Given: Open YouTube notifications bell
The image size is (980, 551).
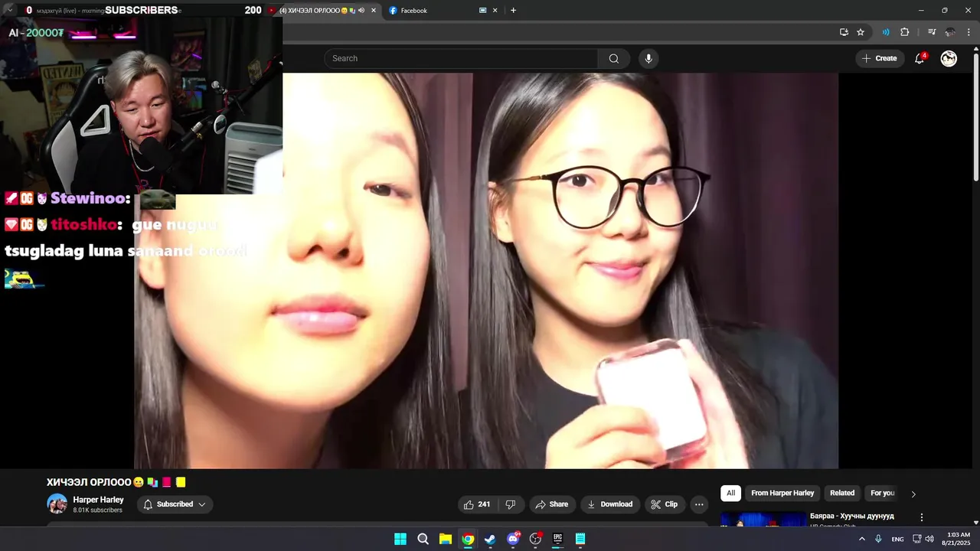Looking at the screenshot, I should [x=920, y=59].
